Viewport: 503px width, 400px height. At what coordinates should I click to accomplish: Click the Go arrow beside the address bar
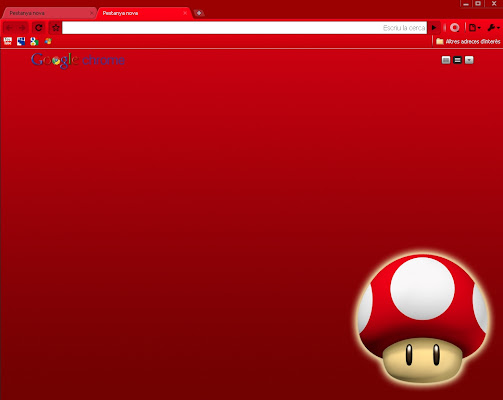pyautogui.click(x=434, y=28)
